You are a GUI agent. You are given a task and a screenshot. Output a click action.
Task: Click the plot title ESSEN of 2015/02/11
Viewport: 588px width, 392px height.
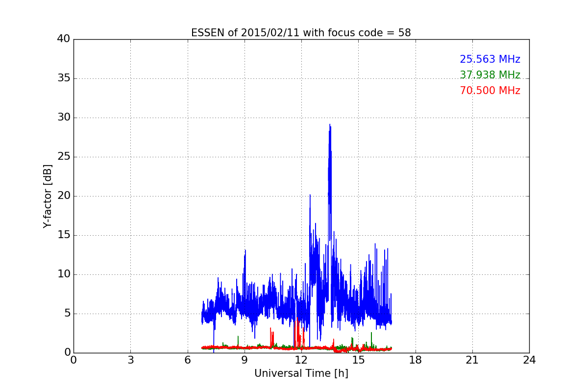pyautogui.click(x=301, y=33)
